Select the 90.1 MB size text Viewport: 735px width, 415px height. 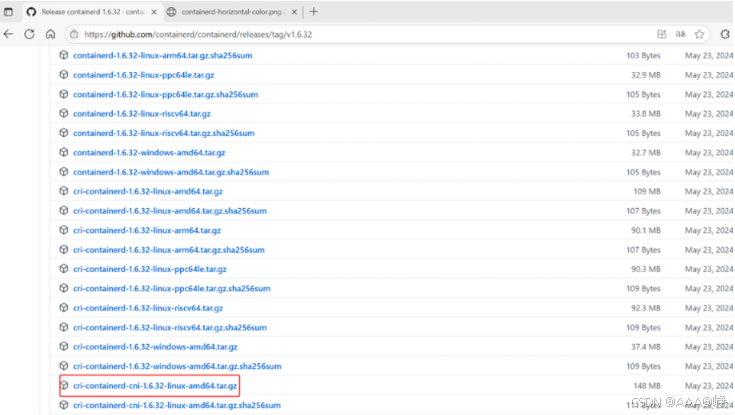tap(646, 230)
